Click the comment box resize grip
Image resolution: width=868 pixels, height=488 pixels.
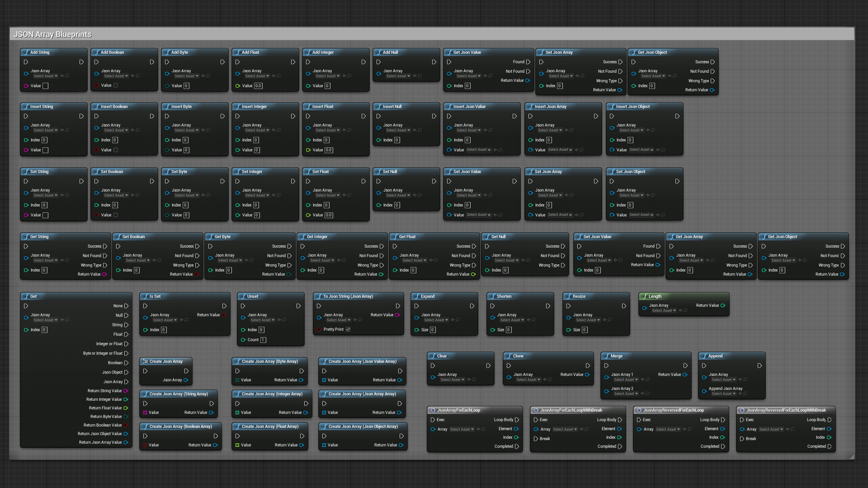852,457
